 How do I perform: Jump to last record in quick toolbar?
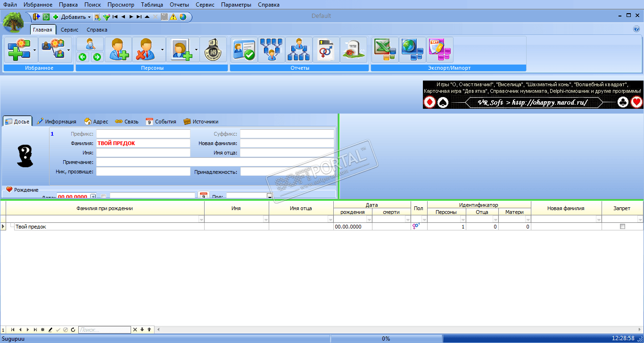[x=139, y=17]
